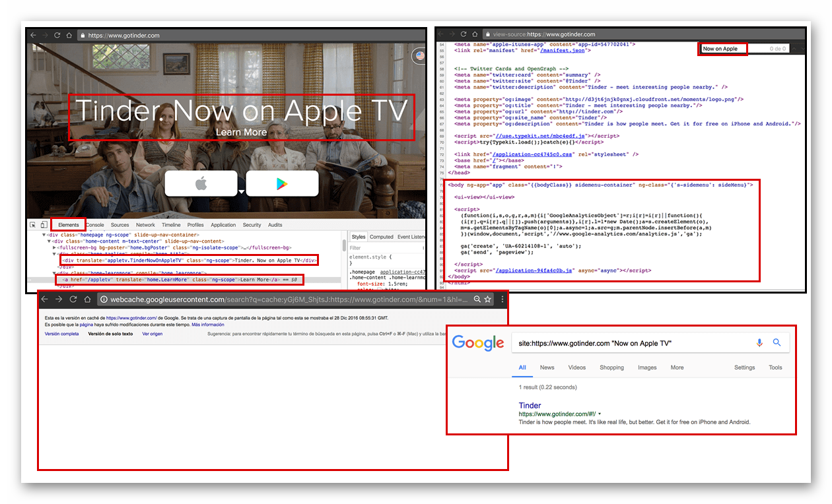
Task: Click the Google Play download button
Action: pos(282,183)
